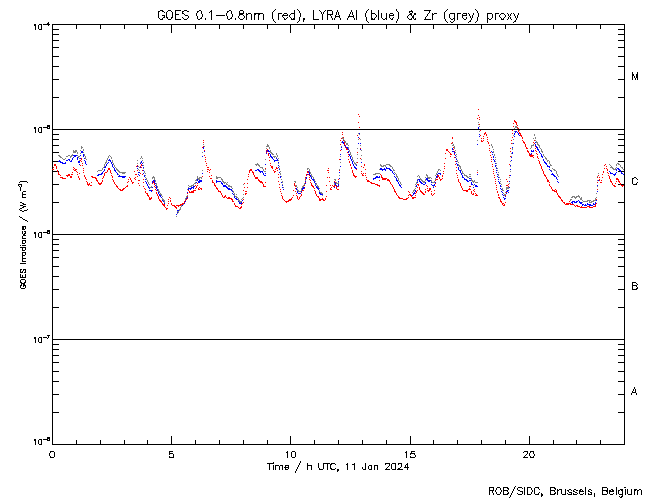
Task: Select the 15 hour tick label
Action: (410, 453)
